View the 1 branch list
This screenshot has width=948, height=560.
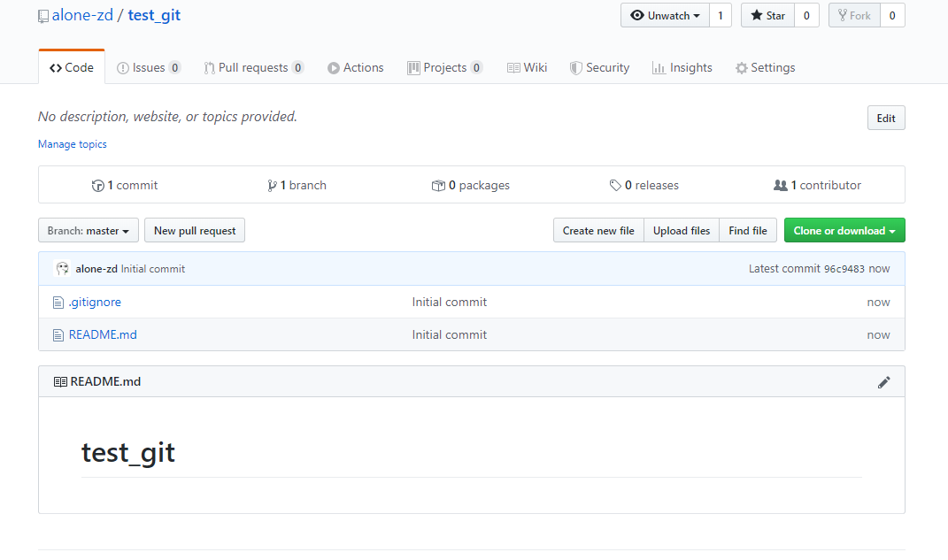click(x=297, y=186)
